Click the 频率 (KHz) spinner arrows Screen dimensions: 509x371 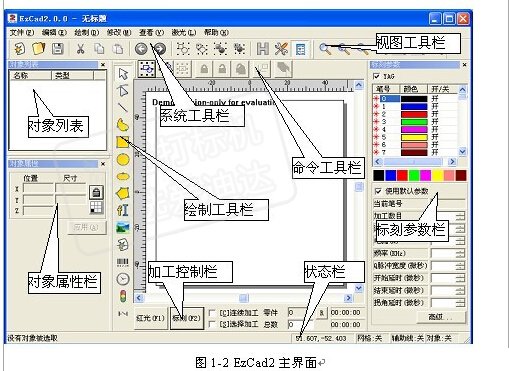(x=460, y=253)
